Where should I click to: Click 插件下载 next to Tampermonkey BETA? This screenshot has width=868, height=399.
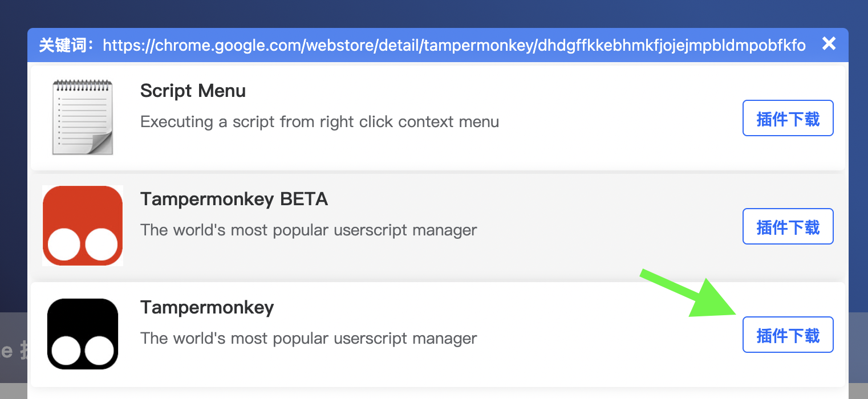[x=788, y=226]
